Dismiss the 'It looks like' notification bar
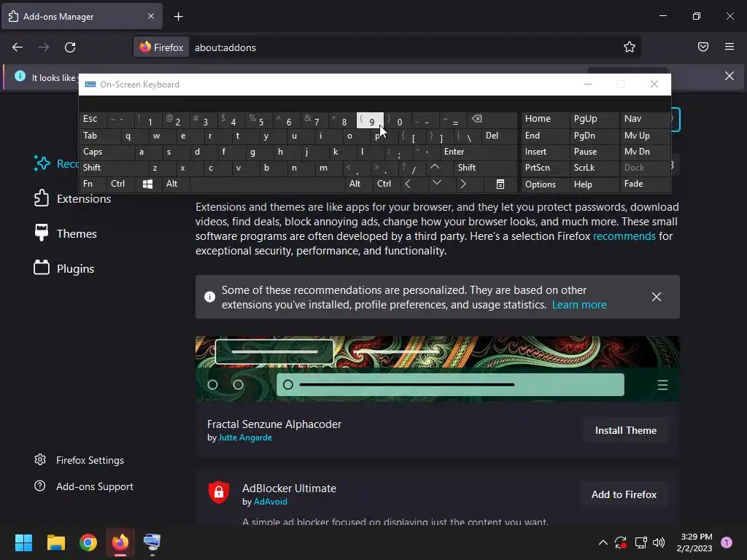The image size is (747, 560). point(729,76)
